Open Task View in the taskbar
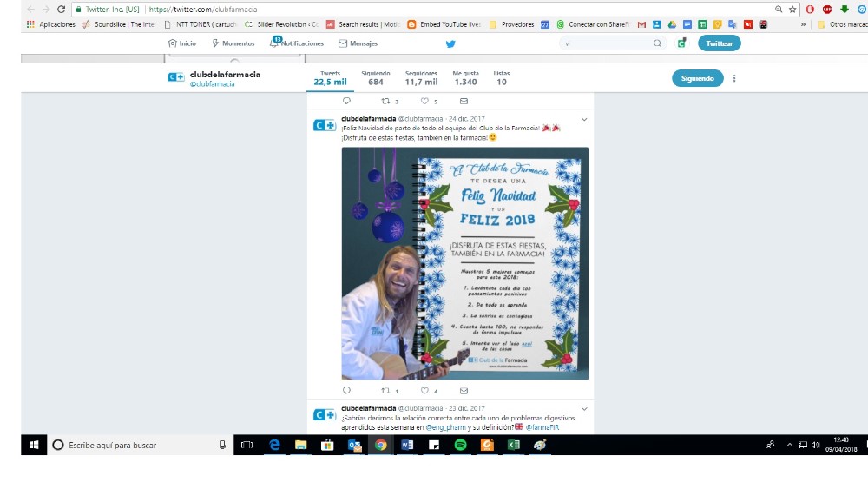 pos(247,445)
